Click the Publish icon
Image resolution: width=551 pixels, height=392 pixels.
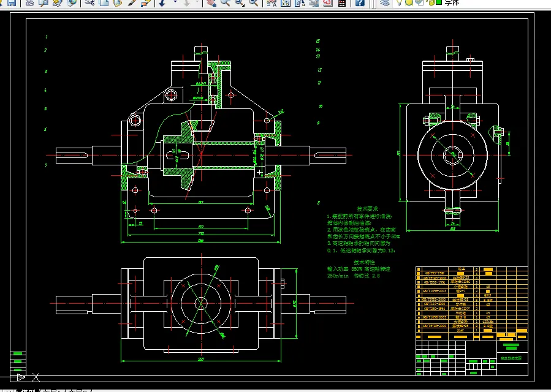pyautogui.click(x=58, y=3)
